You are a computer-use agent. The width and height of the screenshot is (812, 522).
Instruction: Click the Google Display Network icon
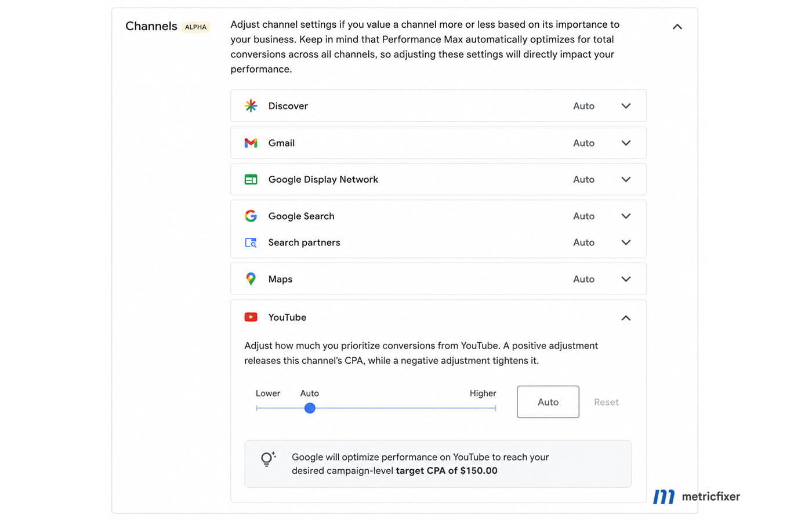(251, 180)
